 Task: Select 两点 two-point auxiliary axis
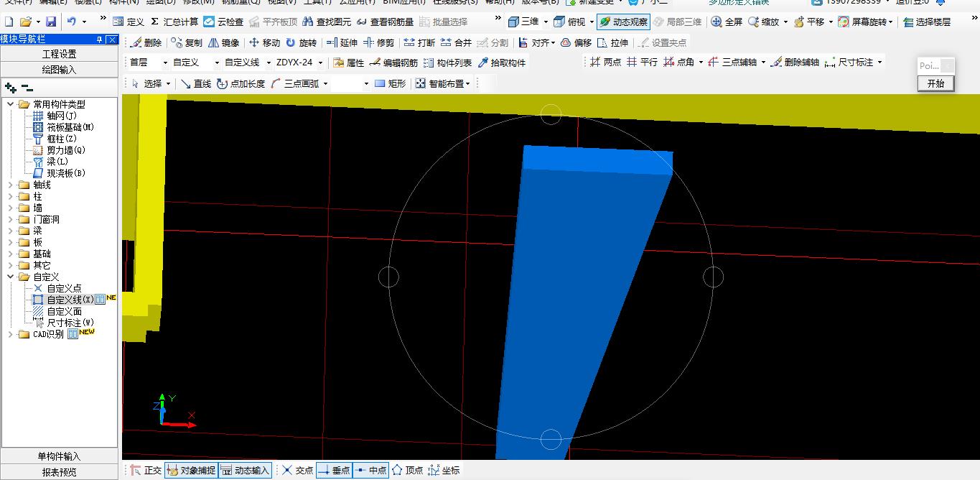(x=605, y=63)
